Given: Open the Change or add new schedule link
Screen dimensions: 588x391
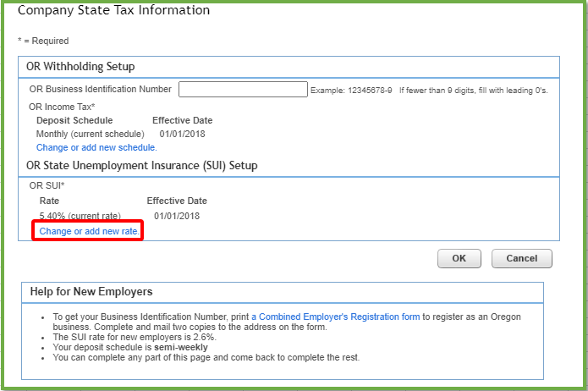Looking at the screenshot, I should (96, 147).
